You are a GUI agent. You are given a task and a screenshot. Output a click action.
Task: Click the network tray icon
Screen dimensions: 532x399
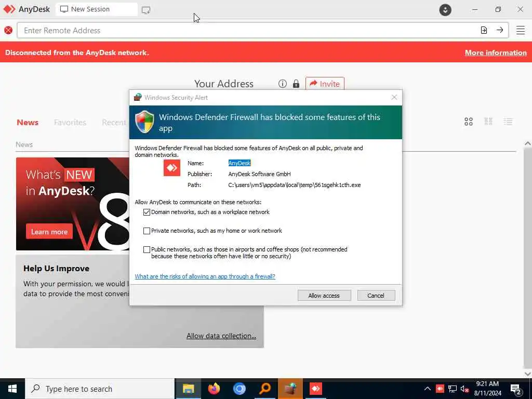(453, 389)
